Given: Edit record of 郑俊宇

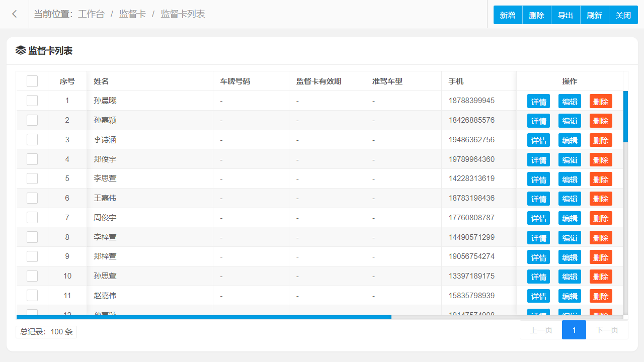Looking at the screenshot, I should pyautogui.click(x=570, y=160).
